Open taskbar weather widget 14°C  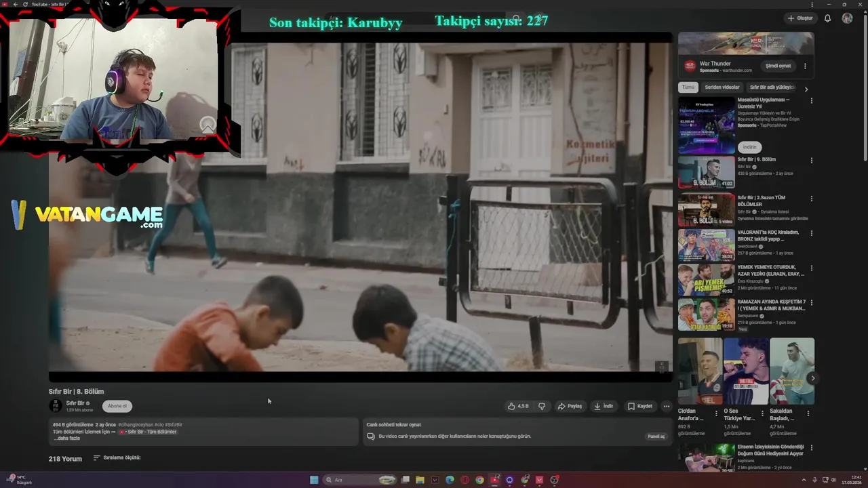click(x=20, y=480)
